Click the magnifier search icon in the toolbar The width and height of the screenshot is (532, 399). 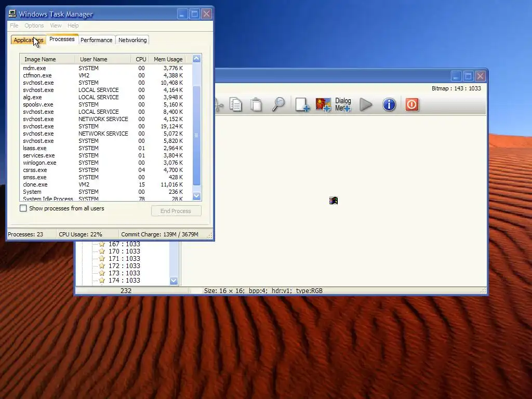(x=278, y=104)
